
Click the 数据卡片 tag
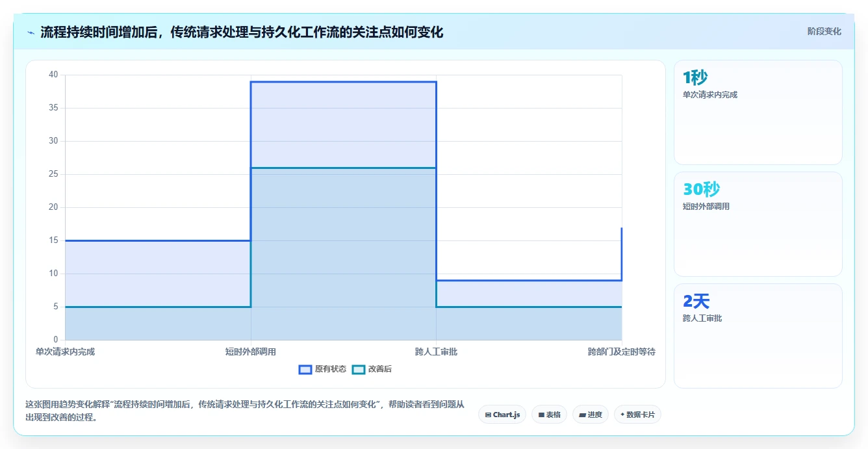point(637,415)
